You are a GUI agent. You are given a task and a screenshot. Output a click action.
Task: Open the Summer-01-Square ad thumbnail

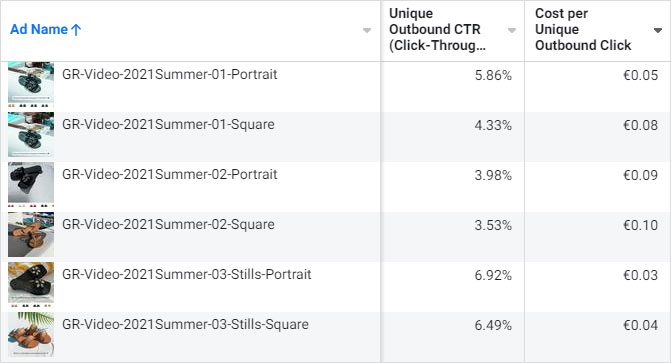coord(31,134)
